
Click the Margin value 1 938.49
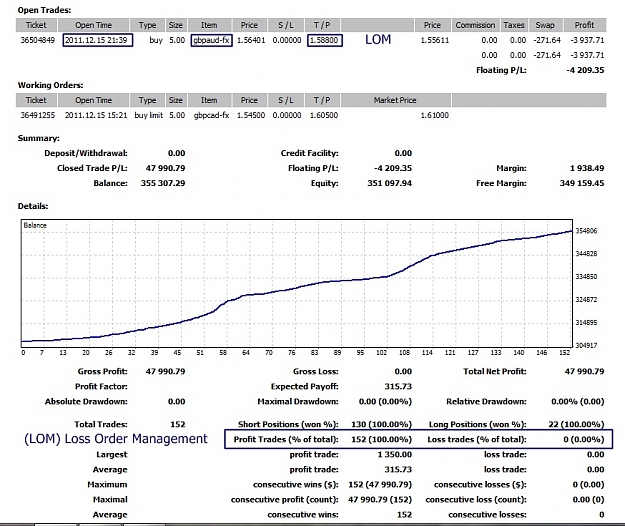point(587,168)
